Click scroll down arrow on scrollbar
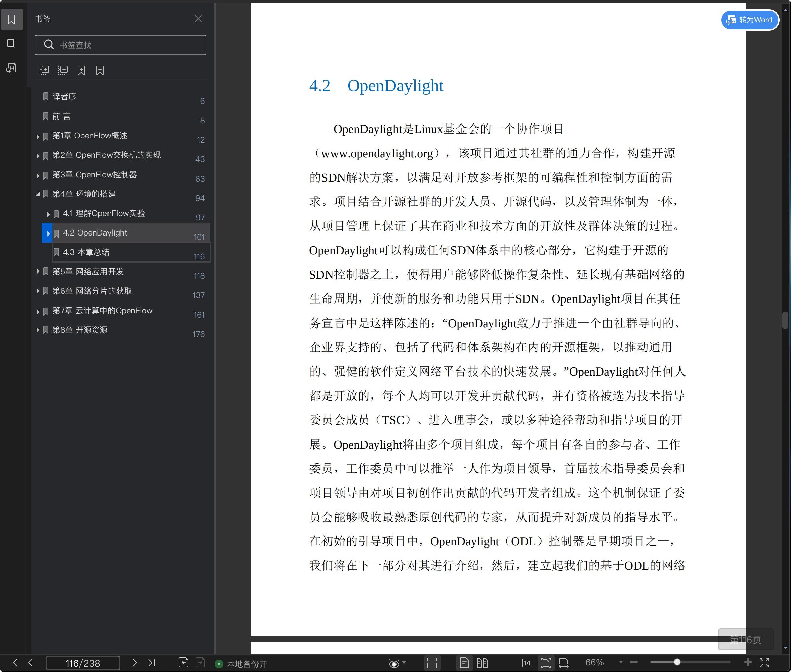The image size is (791, 672). point(785,648)
